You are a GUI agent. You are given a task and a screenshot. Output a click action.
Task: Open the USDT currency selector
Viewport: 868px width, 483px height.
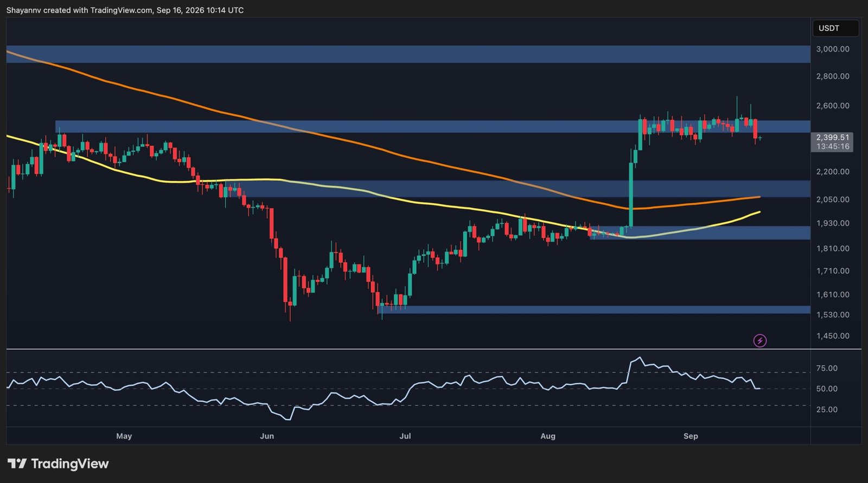835,28
